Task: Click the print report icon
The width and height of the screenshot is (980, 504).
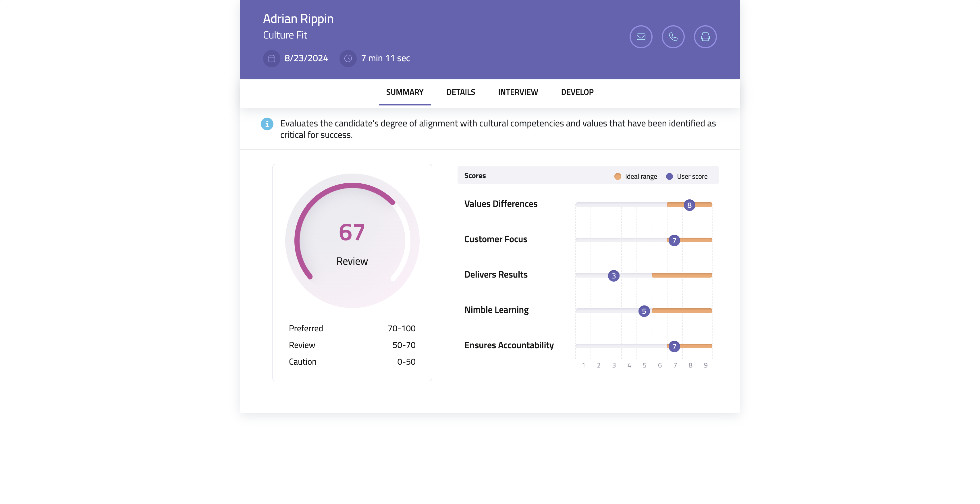Action: (705, 37)
